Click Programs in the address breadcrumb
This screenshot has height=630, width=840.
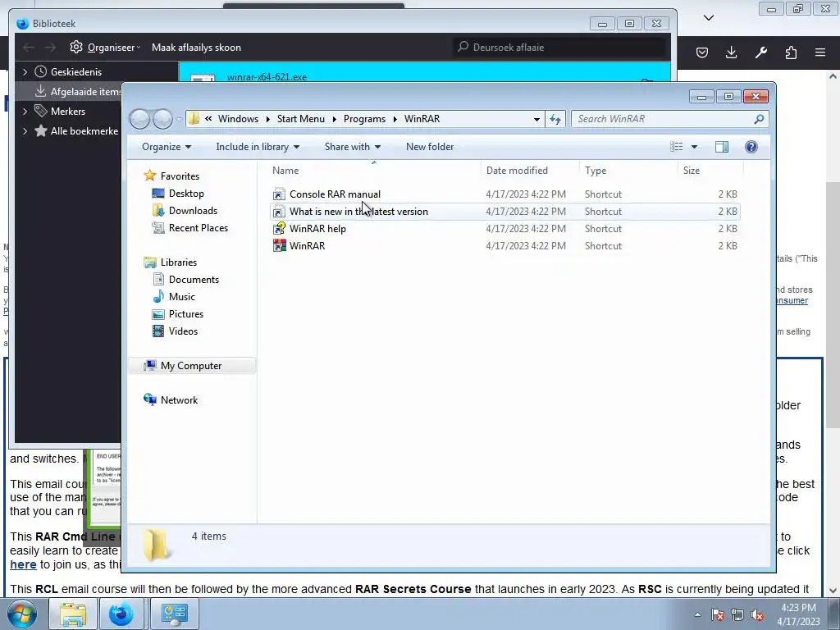[364, 119]
